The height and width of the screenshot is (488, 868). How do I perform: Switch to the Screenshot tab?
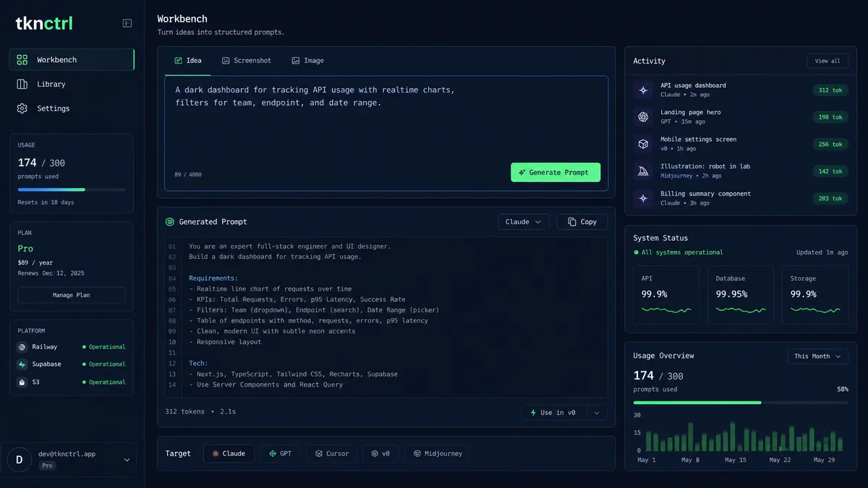click(247, 61)
